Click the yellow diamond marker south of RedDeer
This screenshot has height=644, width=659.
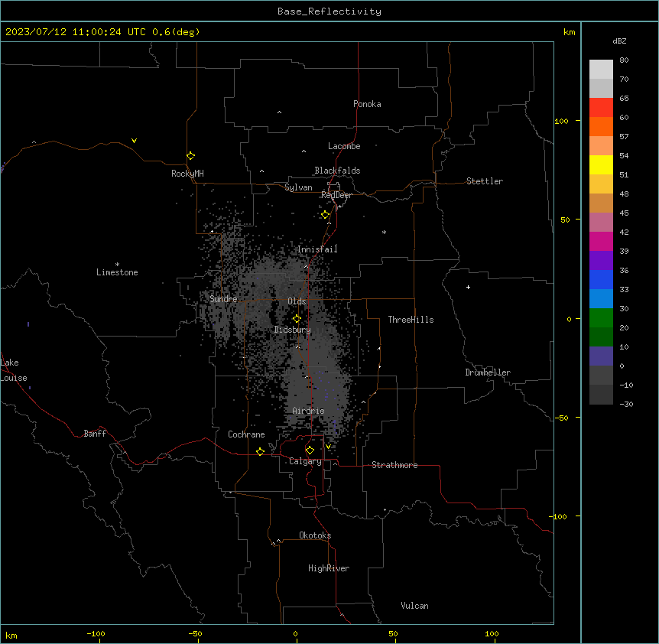326,215
